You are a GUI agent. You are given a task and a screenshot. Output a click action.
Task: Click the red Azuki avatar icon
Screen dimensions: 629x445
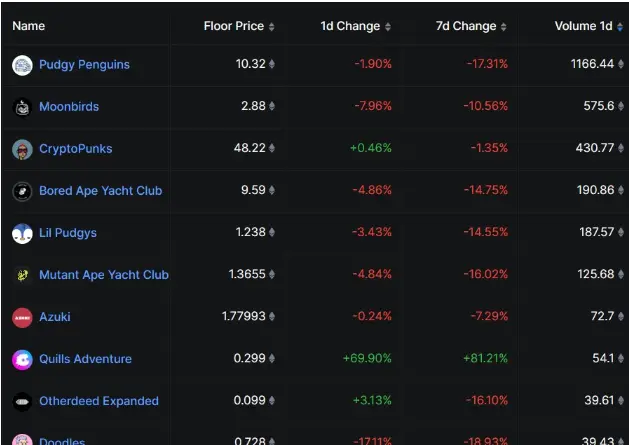[22, 318]
